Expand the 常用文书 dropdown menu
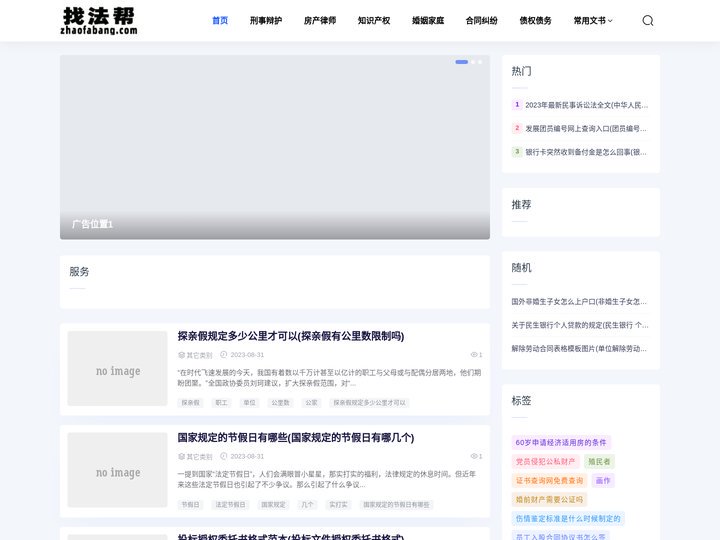Viewport: 720px width, 540px height. coord(593,20)
